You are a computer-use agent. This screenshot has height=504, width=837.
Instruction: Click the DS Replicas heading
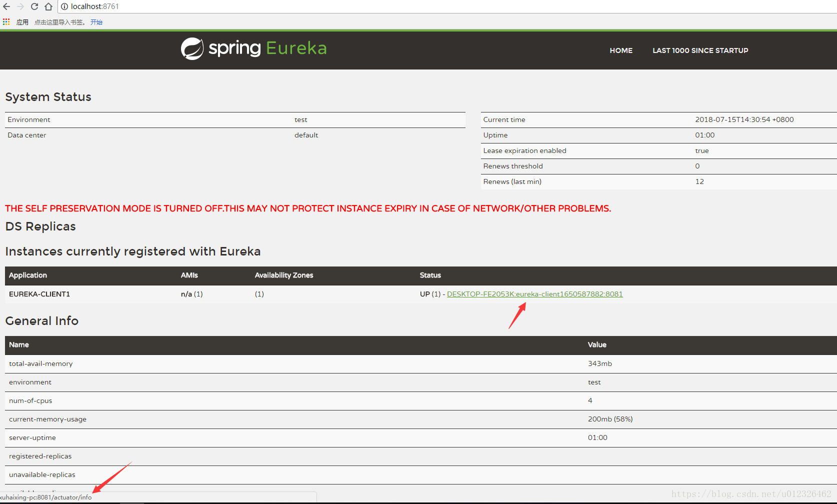point(40,226)
